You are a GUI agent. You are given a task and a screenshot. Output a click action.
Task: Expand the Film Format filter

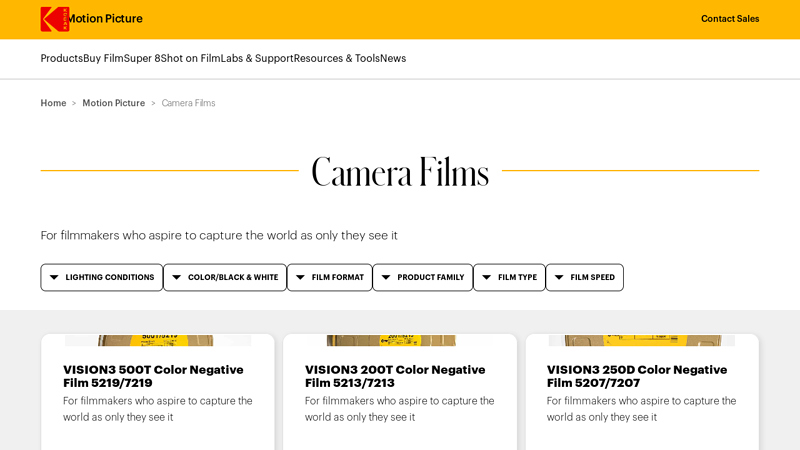point(330,278)
